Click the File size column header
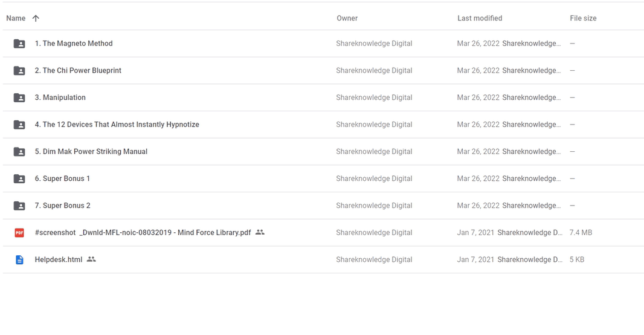This screenshot has height=335, width=644. pyautogui.click(x=583, y=18)
